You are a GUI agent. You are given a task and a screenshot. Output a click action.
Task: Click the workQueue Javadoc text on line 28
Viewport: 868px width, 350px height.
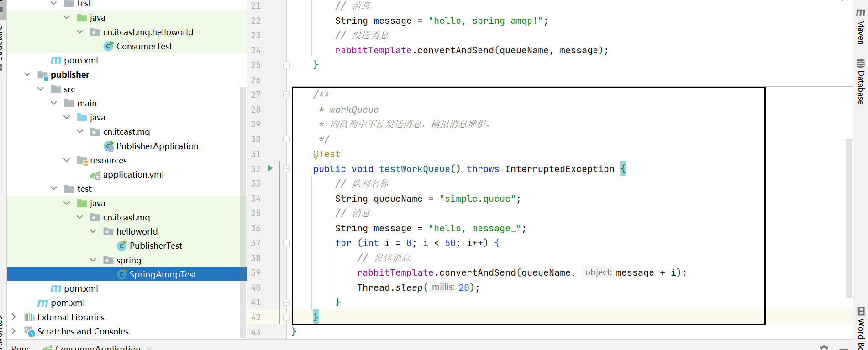(x=354, y=110)
